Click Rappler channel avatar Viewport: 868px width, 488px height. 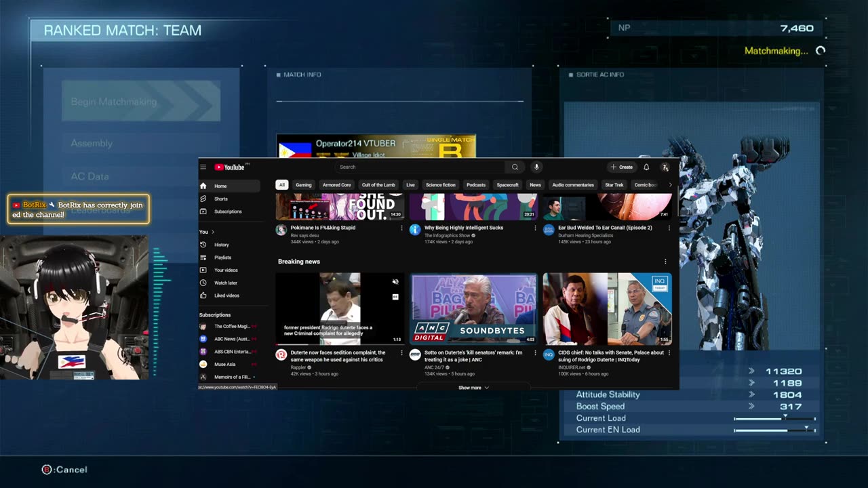point(281,354)
